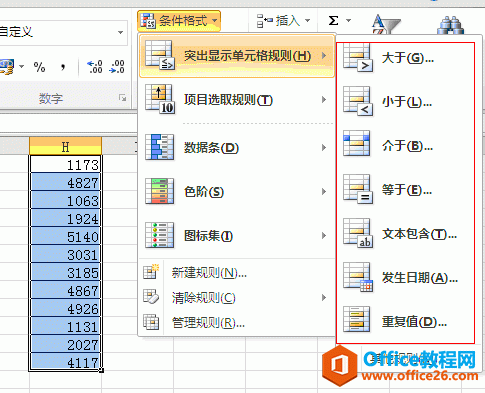Click cell containing 1173
The height and width of the screenshot is (393, 485).
[65, 164]
